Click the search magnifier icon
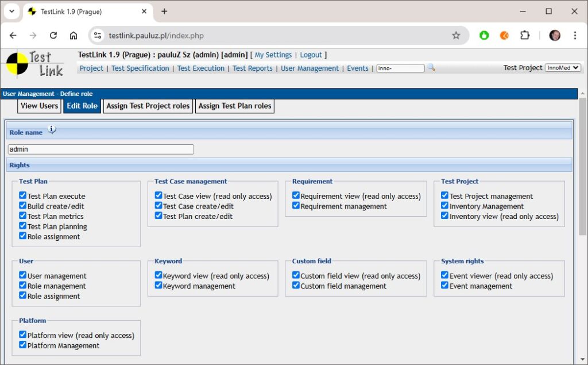 click(x=431, y=68)
